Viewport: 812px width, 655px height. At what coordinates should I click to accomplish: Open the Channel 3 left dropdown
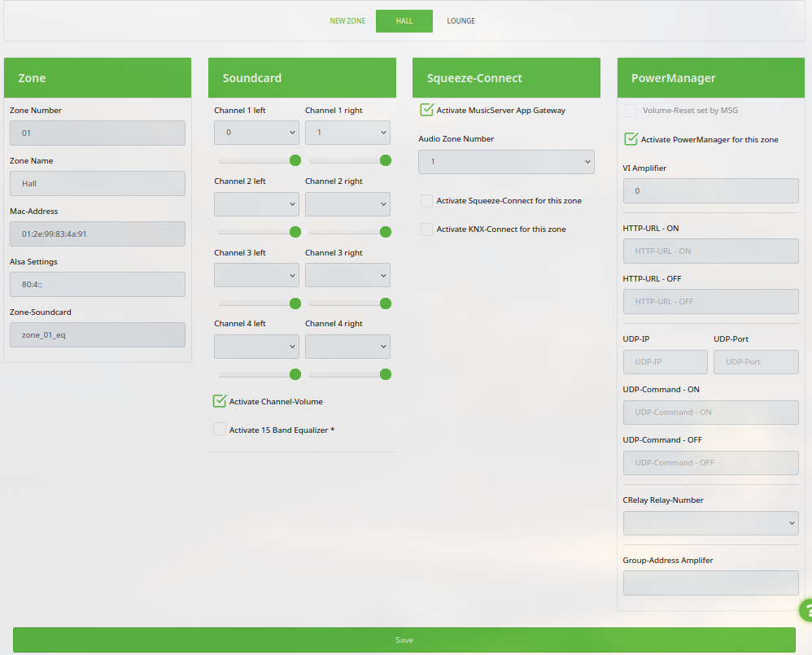pos(256,276)
